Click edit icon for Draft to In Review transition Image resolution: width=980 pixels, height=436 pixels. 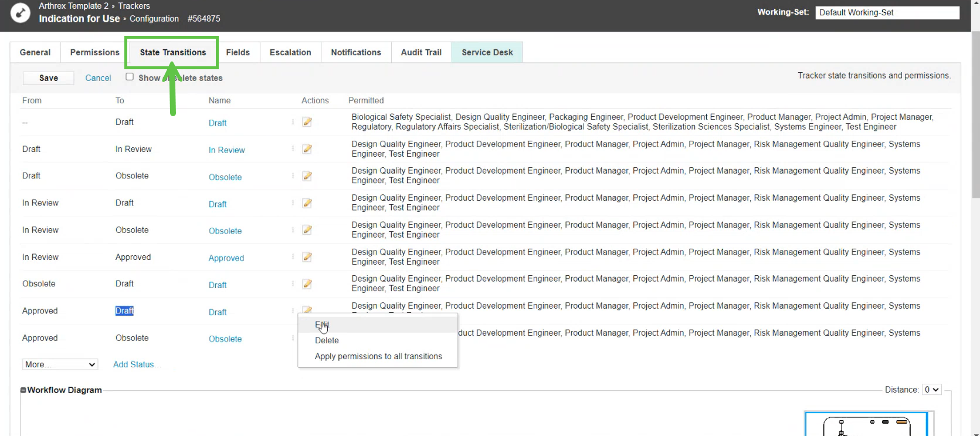307,149
